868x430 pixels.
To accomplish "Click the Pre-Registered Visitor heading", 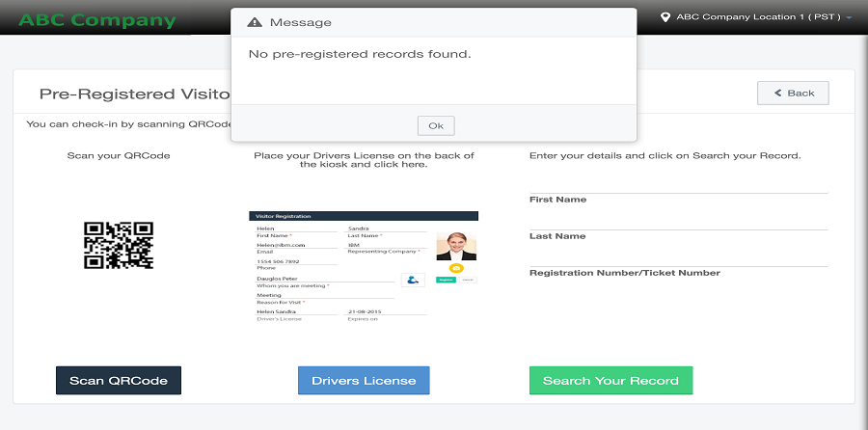I will 134,94.
